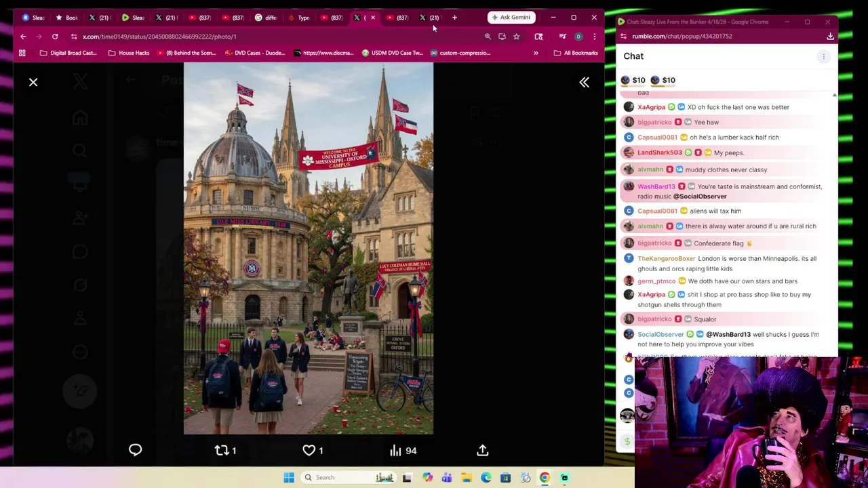Screen dimensions: 868x488
Task: Close the photo viewer with the X icon
Action: click(33, 82)
